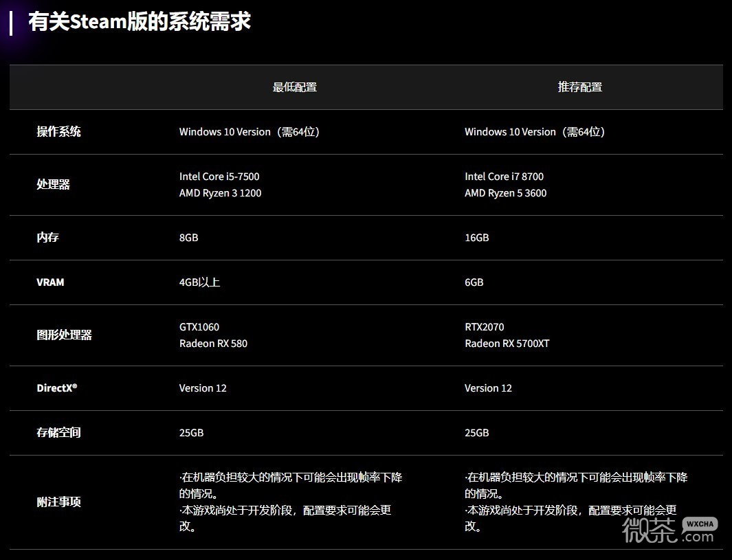Click the RTX2070 text

485,327
